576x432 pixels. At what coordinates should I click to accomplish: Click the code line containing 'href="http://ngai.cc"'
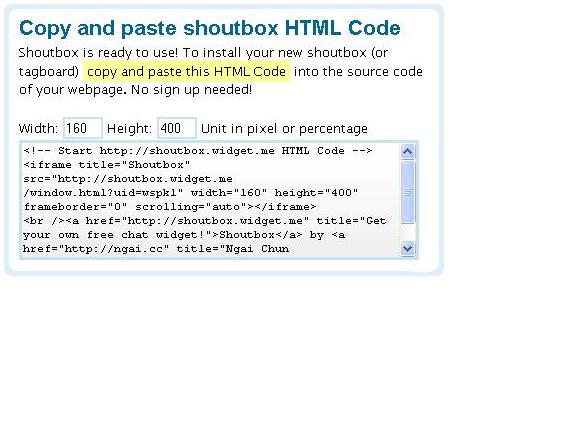(x=156, y=249)
